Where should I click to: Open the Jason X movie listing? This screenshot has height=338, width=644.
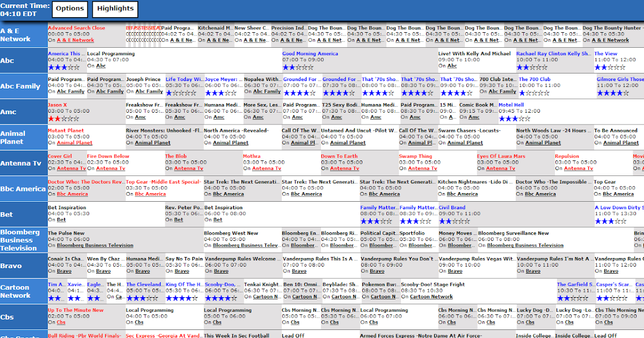[57, 105]
